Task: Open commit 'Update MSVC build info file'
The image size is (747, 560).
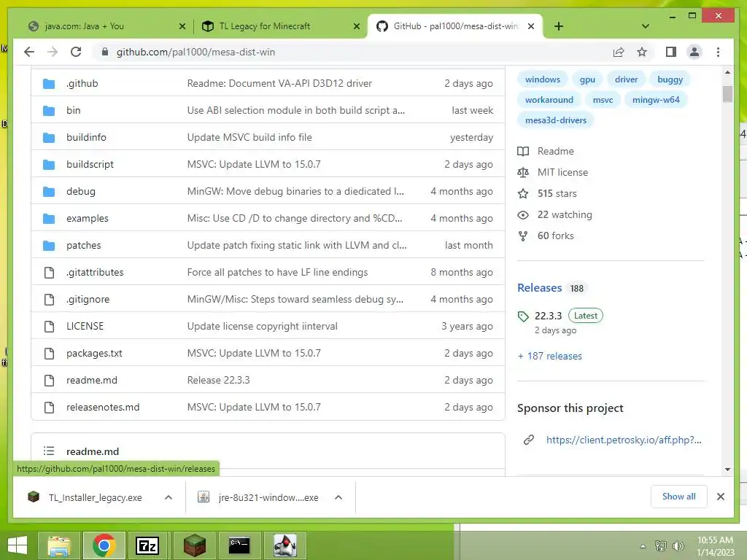Action: pos(249,137)
